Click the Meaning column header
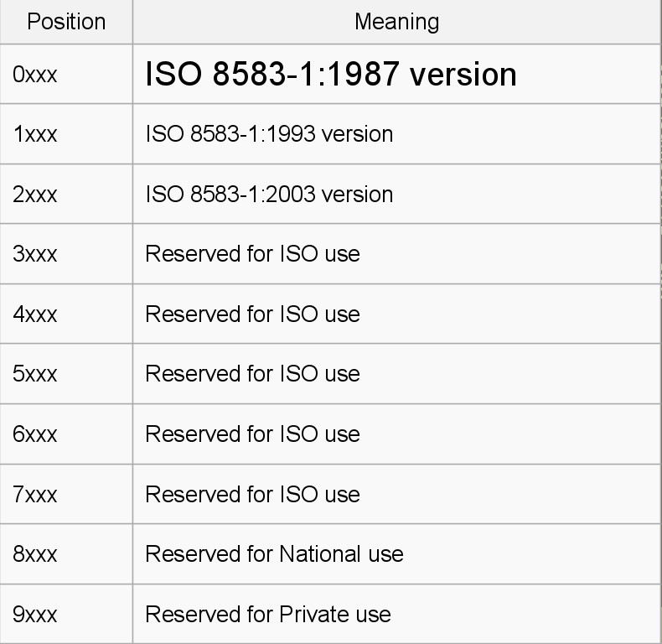Image resolution: width=662 pixels, height=644 pixels. pos(397,22)
